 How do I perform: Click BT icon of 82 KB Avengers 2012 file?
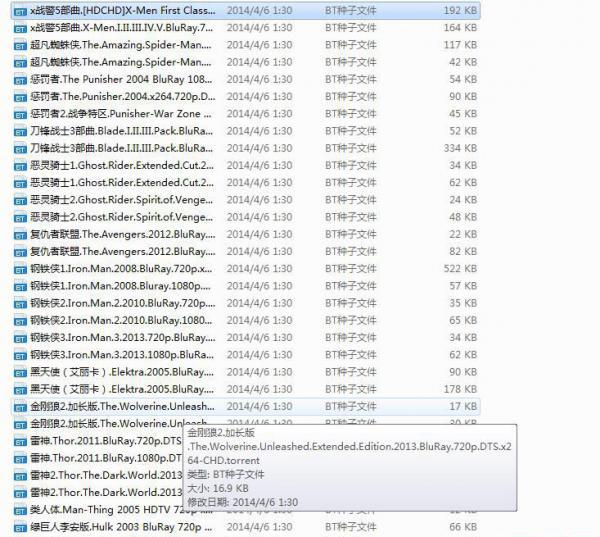(x=20, y=253)
